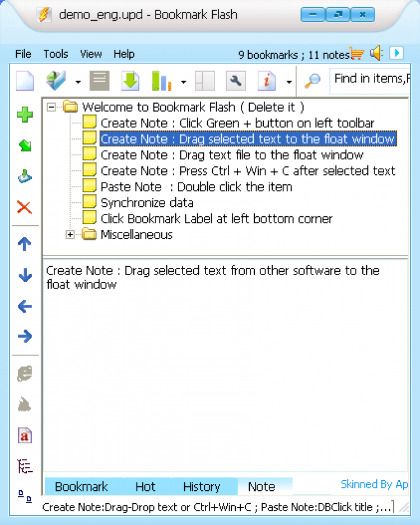This screenshot has height=525, width=420.
Task: Open the Help menu
Action: pos(124,54)
